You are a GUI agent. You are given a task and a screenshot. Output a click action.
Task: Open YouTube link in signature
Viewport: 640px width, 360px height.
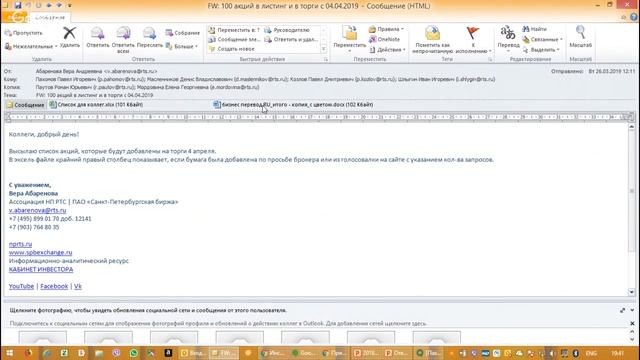pyautogui.click(x=21, y=287)
